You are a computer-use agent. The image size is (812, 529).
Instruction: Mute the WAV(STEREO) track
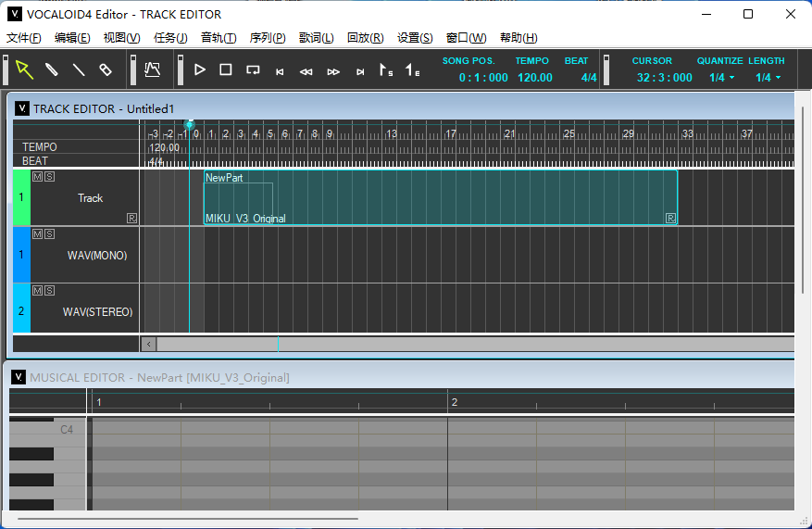(x=37, y=291)
